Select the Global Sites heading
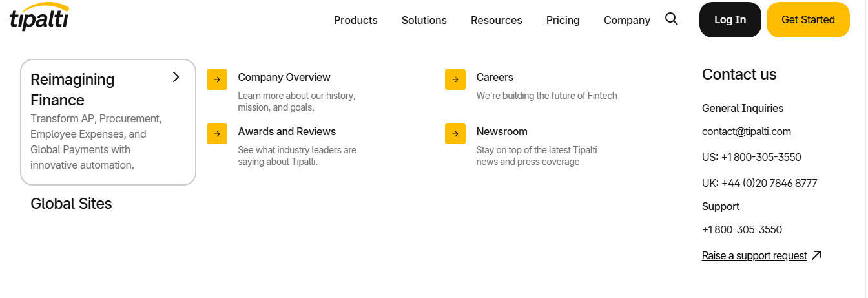This screenshot has width=868, height=298. point(71,204)
